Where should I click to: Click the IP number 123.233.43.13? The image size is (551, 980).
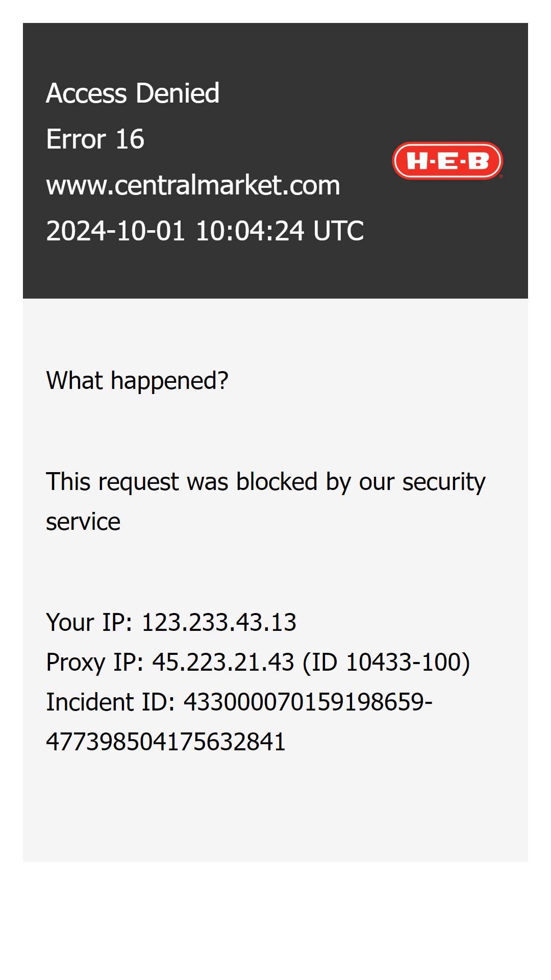[x=219, y=623]
